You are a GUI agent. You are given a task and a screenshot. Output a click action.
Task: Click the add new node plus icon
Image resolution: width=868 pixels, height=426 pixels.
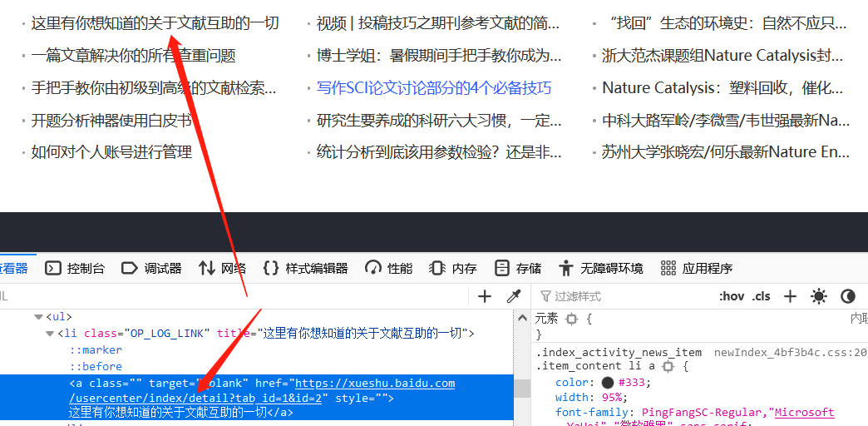point(485,296)
